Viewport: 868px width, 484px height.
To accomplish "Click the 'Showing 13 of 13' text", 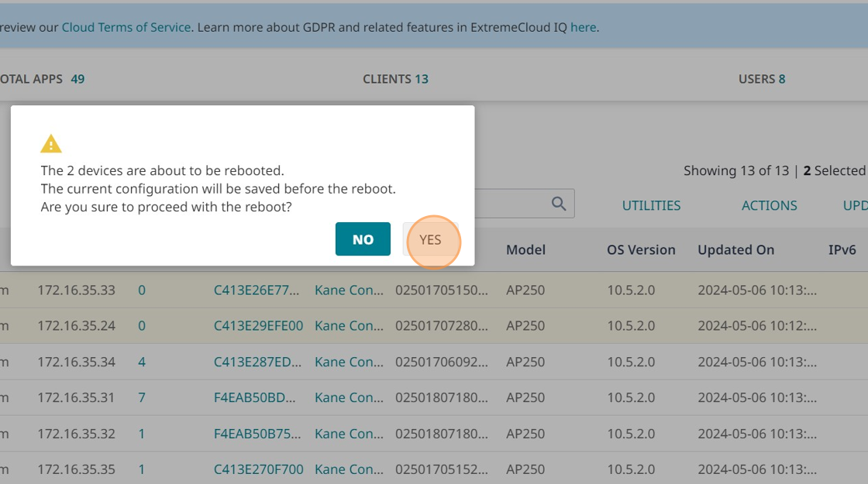I will click(736, 170).
